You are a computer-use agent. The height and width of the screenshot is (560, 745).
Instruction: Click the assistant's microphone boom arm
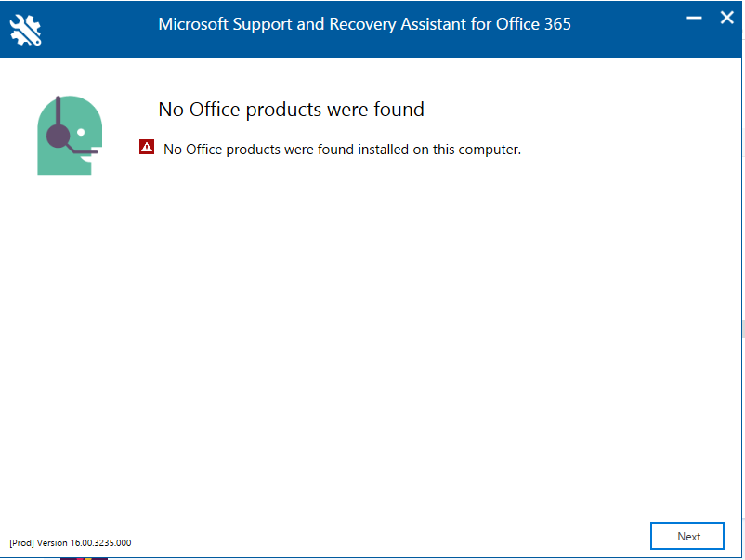82,150
